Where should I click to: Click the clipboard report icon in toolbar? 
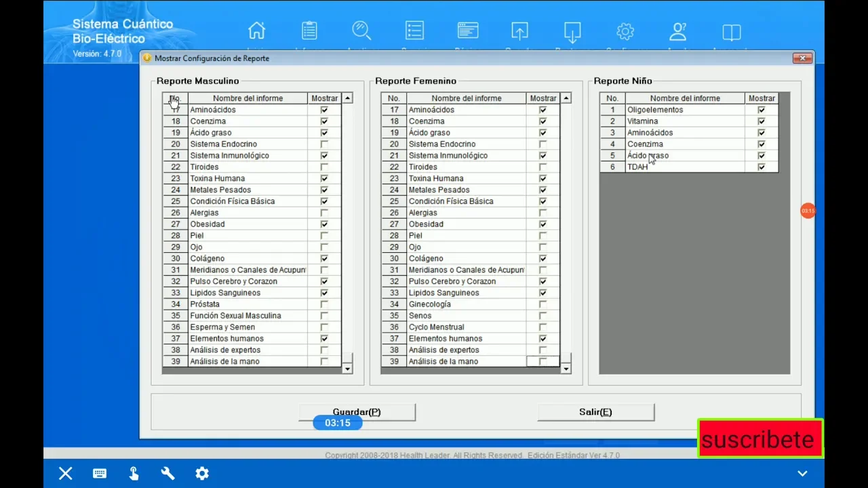pos(309,31)
